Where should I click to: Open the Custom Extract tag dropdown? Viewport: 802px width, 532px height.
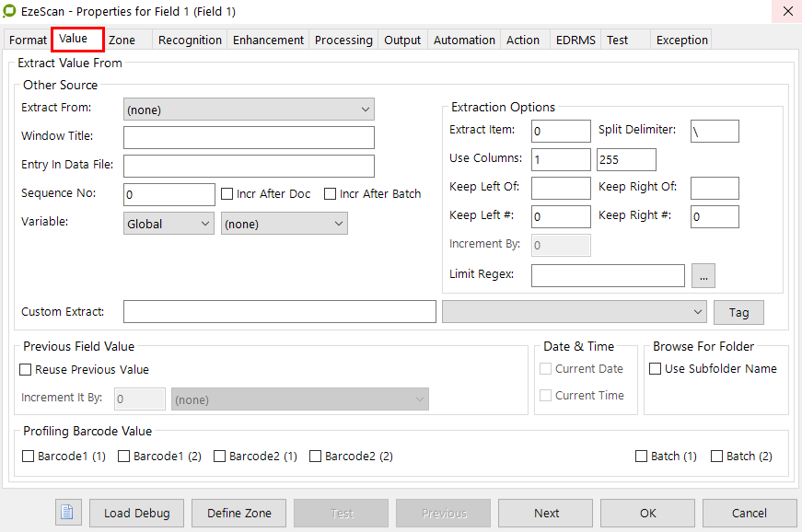574,312
